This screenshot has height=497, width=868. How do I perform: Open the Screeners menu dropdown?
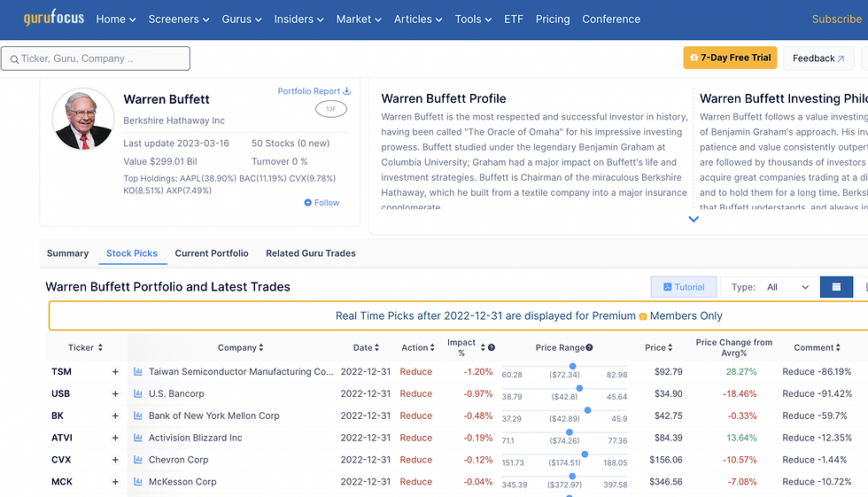point(179,19)
